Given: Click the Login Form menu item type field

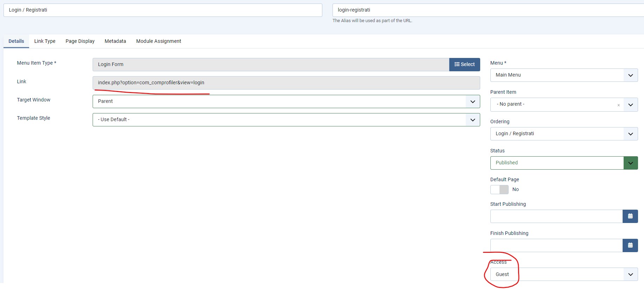Looking at the screenshot, I should click(271, 65).
